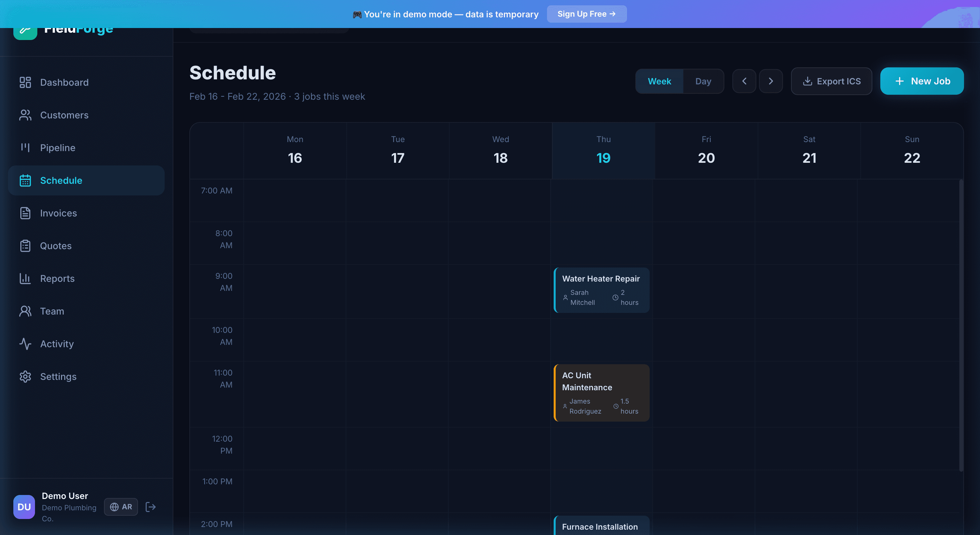
Task: Open the Activity feed
Action: click(x=57, y=344)
